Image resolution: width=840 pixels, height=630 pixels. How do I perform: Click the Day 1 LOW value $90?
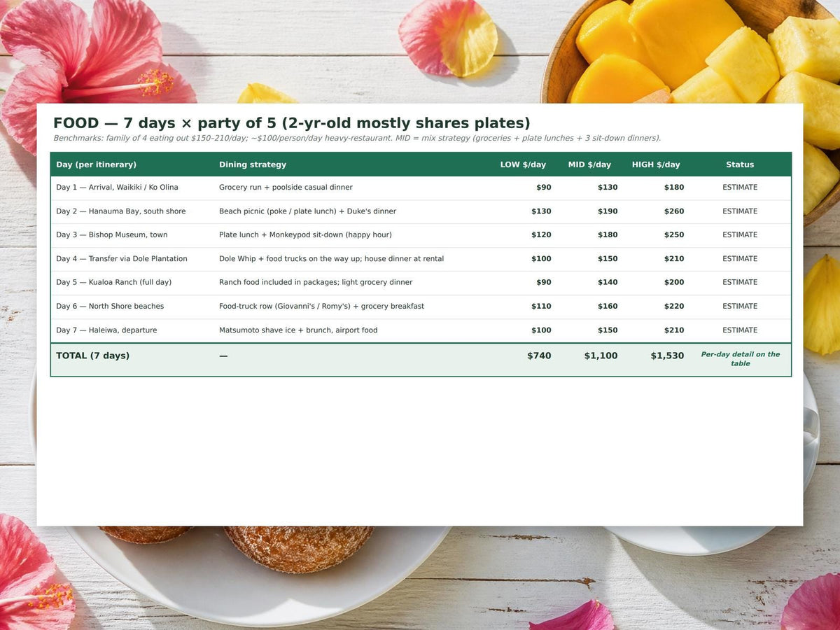pos(544,188)
